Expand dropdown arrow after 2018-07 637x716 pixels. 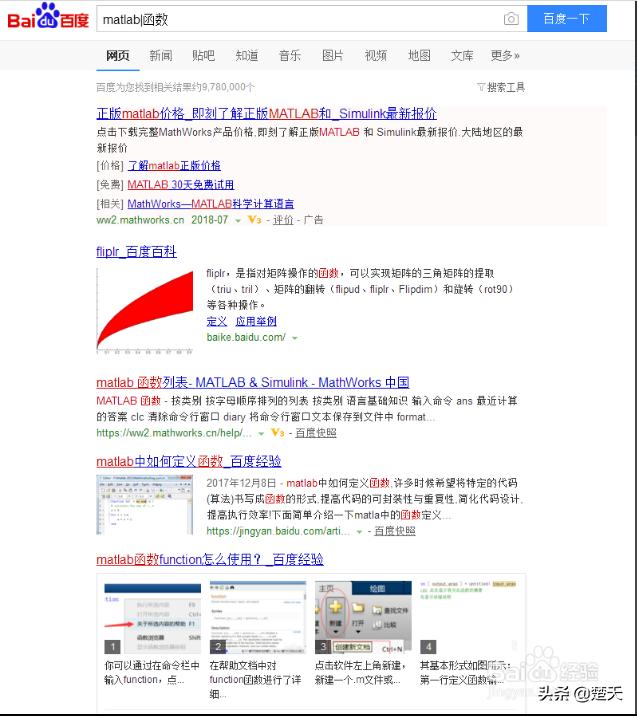238,221
